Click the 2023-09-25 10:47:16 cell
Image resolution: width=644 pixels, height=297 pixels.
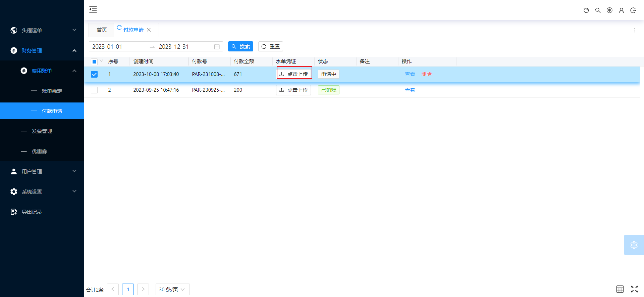click(x=156, y=90)
